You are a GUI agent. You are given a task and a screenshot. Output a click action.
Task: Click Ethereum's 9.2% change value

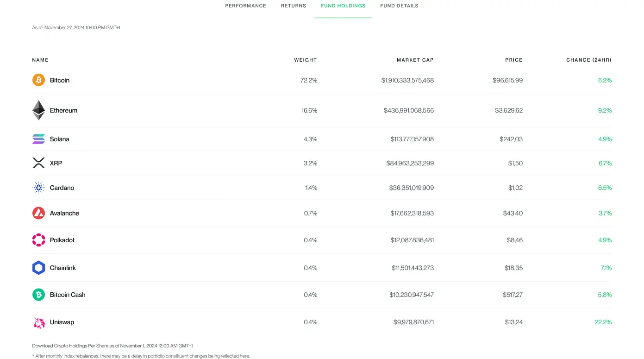[605, 110]
